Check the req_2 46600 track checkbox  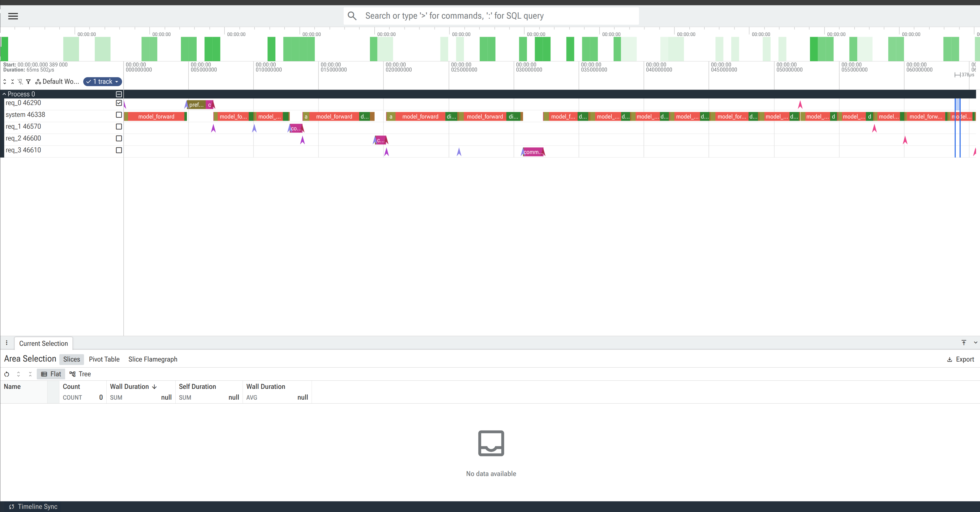pyautogui.click(x=119, y=138)
